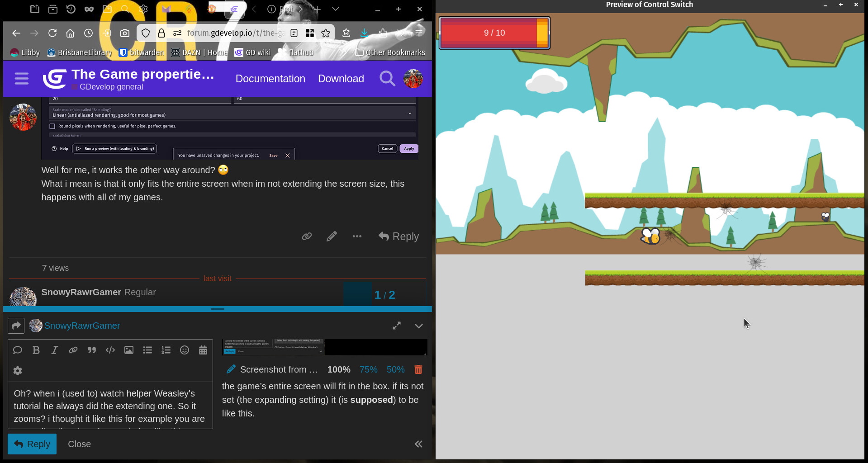868x463 pixels.
Task: Click the preformatted code icon
Action: (110, 350)
